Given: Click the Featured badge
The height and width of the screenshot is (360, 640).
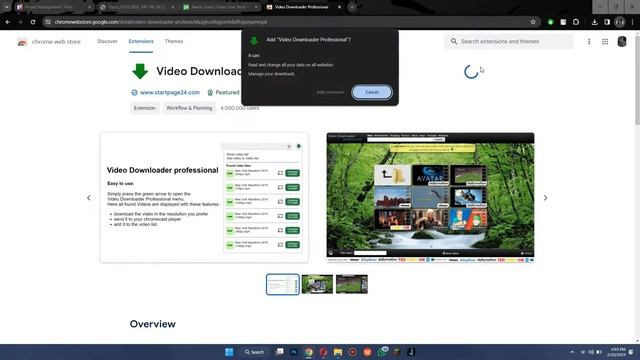Looking at the screenshot, I should [223, 93].
